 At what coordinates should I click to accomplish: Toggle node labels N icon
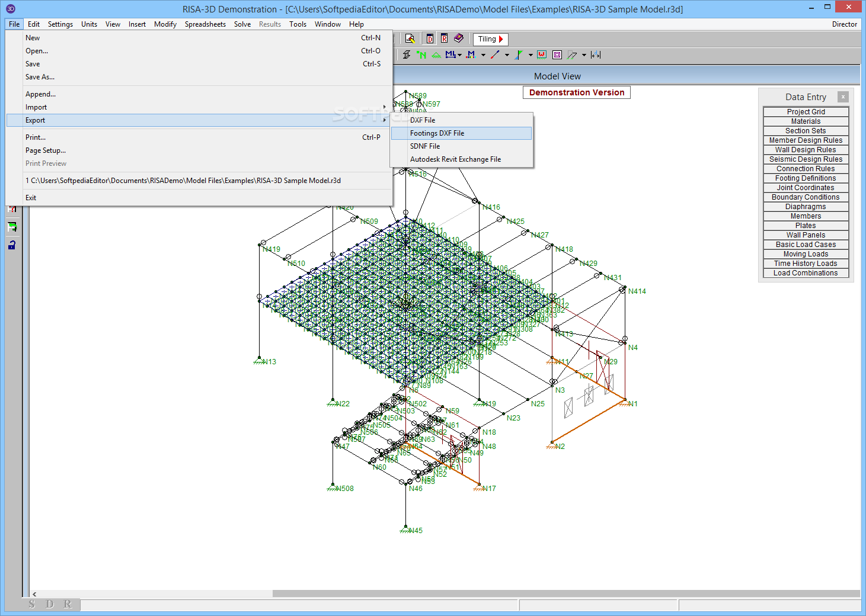pos(421,54)
